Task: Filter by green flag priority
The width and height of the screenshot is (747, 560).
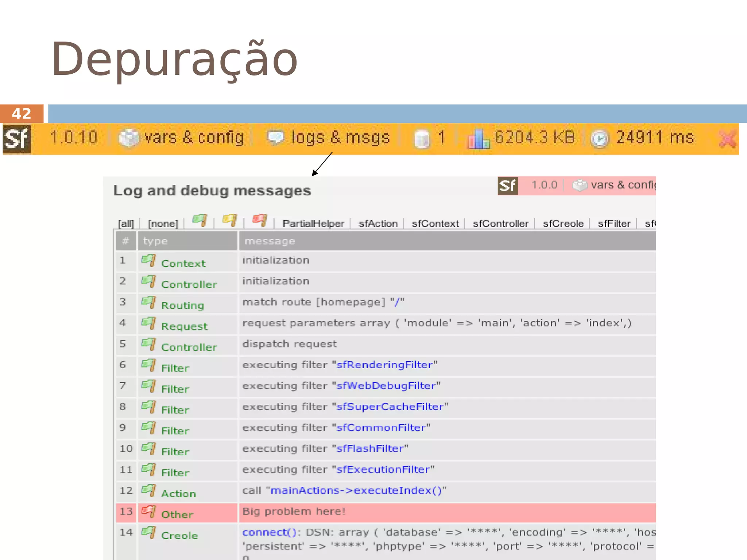Action: (x=200, y=220)
